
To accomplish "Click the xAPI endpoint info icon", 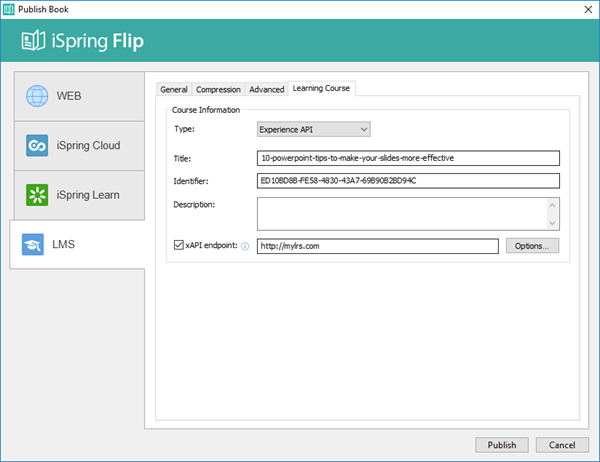I will point(245,246).
